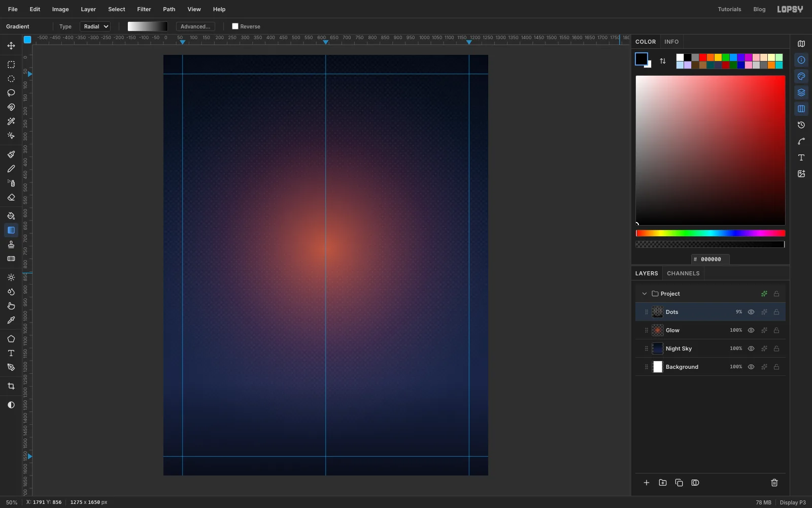812x508 pixels.
Task: Click the trash icon to delete layer
Action: [x=774, y=483]
